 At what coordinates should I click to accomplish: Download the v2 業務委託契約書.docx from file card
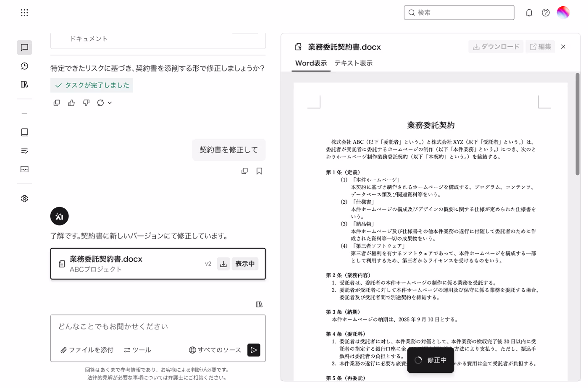pos(223,264)
